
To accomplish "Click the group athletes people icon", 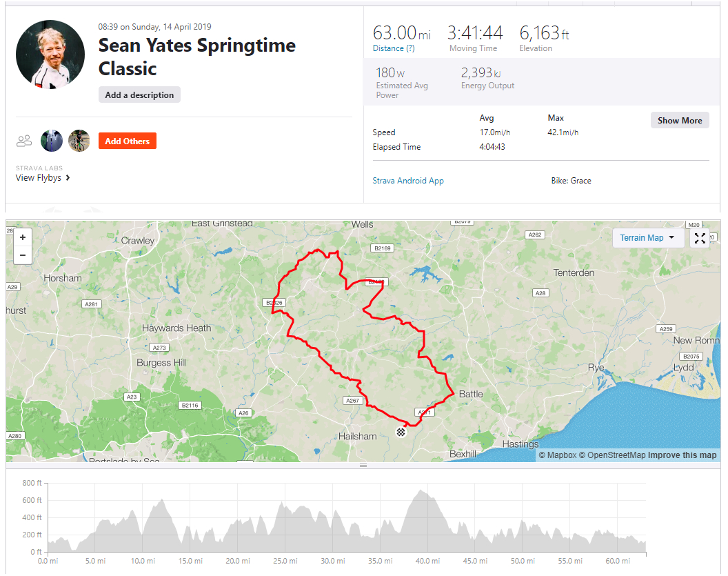I will pos(24,141).
